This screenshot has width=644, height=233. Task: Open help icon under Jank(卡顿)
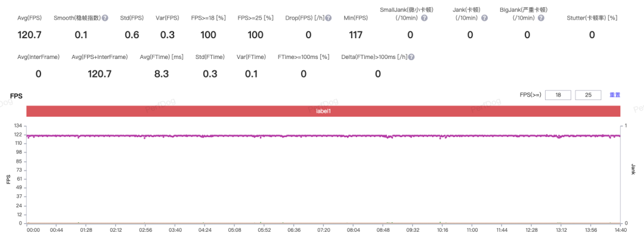[x=485, y=18]
